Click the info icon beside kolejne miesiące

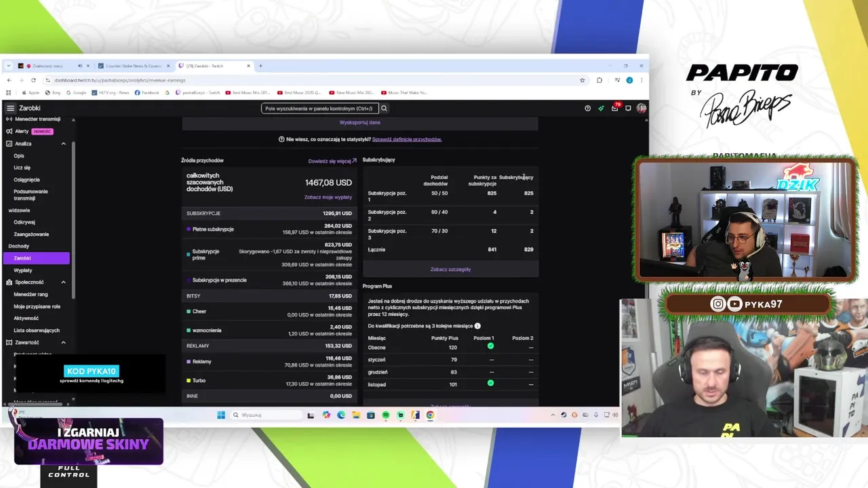(477, 326)
